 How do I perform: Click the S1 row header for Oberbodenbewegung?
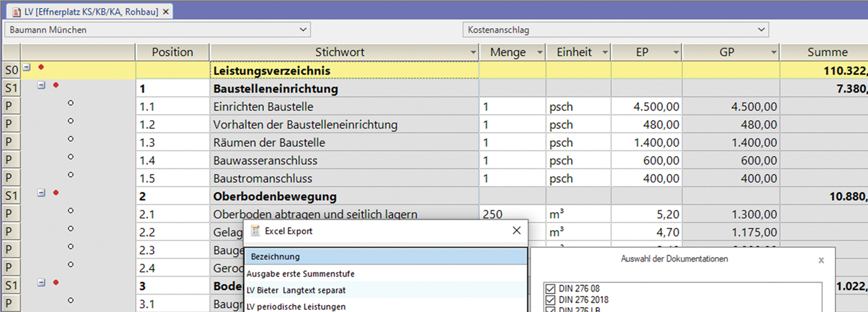[x=12, y=196]
